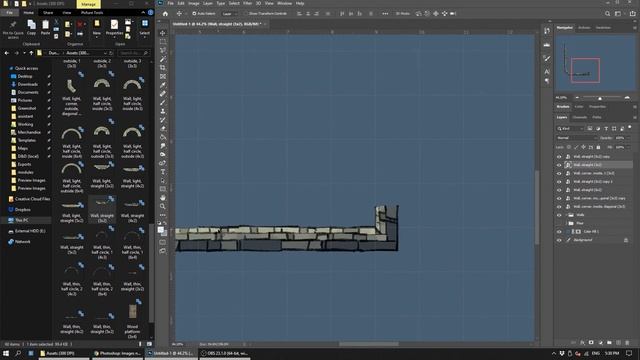Image resolution: width=640 pixels, height=360 pixels.
Task: Open Explorer address bar history dropdown
Action: coord(105,53)
